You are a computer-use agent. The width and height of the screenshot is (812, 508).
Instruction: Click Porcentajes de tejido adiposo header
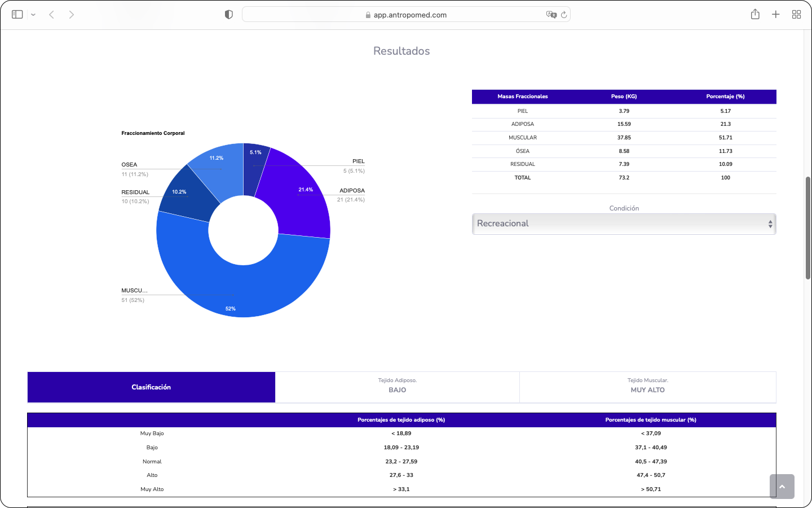pos(401,420)
